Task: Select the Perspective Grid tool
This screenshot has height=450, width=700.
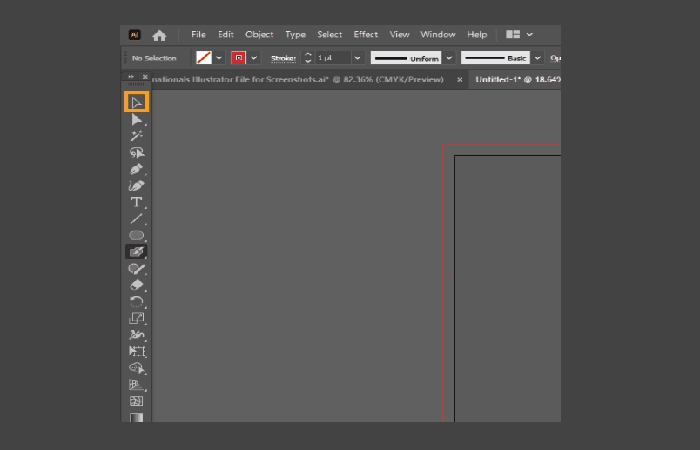Action: [x=137, y=385]
